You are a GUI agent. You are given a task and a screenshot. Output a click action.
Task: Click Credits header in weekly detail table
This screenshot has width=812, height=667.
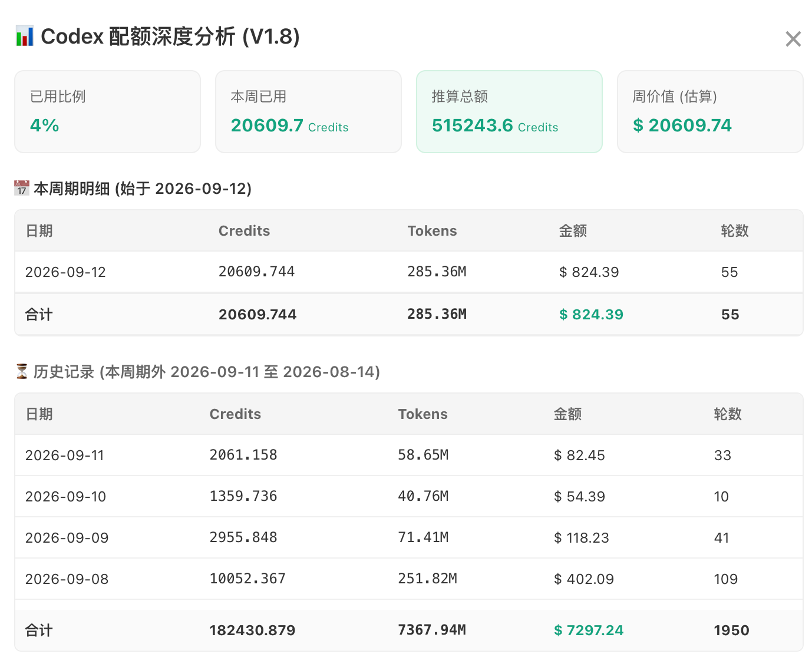pos(244,231)
